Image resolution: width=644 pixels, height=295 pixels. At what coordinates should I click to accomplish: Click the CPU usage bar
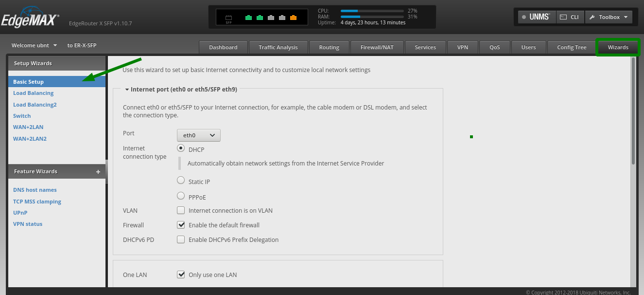coord(372,10)
